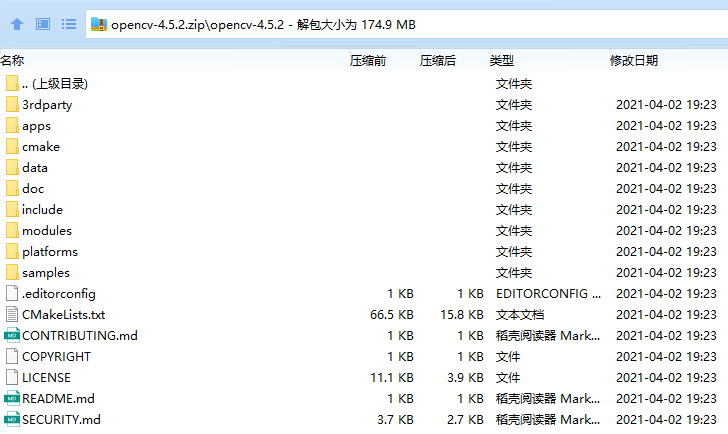This screenshot has width=728, height=434.
Task: Click '文件' type cell of COPYRIGHT row
Action: click(x=508, y=356)
